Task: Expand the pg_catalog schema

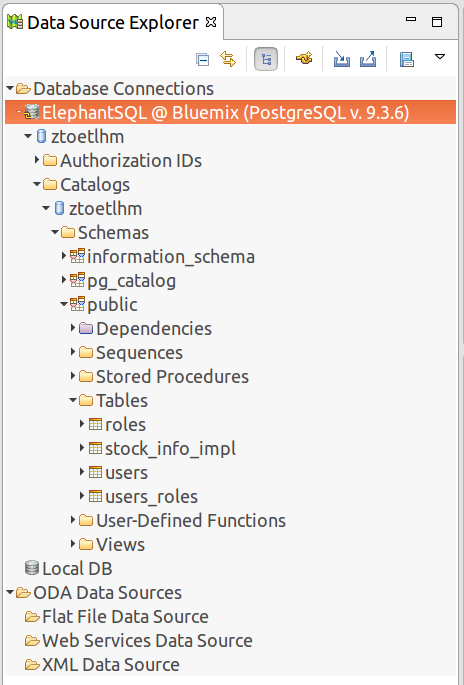Action: [x=64, y=280]
